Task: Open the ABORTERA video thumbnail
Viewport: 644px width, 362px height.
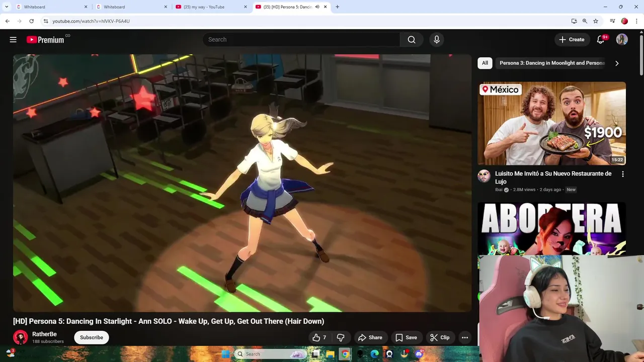Action: click(552, 229)
